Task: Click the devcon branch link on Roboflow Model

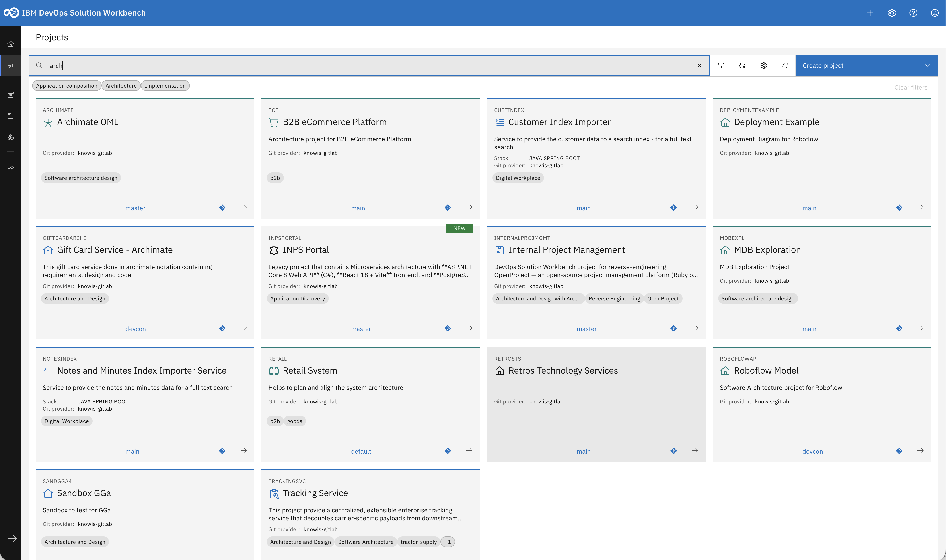Action: [812, 451]
